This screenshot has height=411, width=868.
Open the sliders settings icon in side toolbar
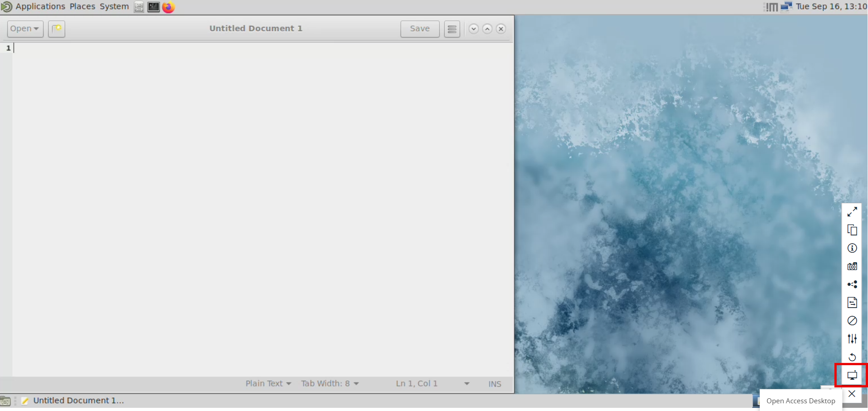pos(852,339)
